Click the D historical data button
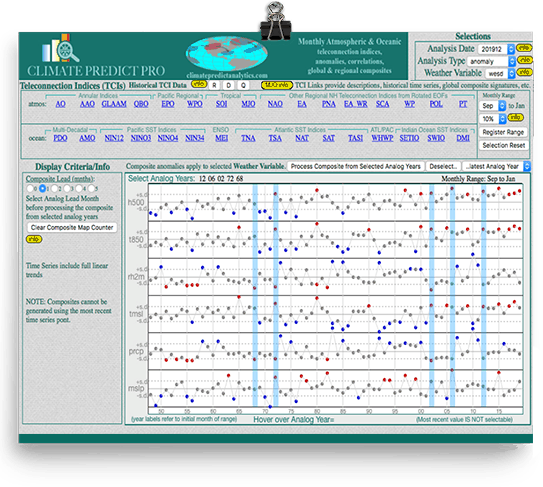 click(x=229, y=85)
